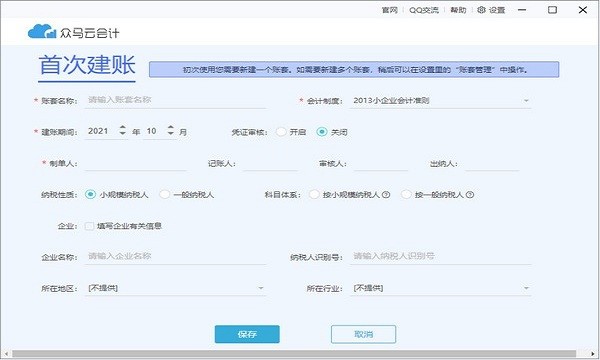The image size is (600, 360).
Task: Click the scrollbar right arrow
Action: [593, 354]
